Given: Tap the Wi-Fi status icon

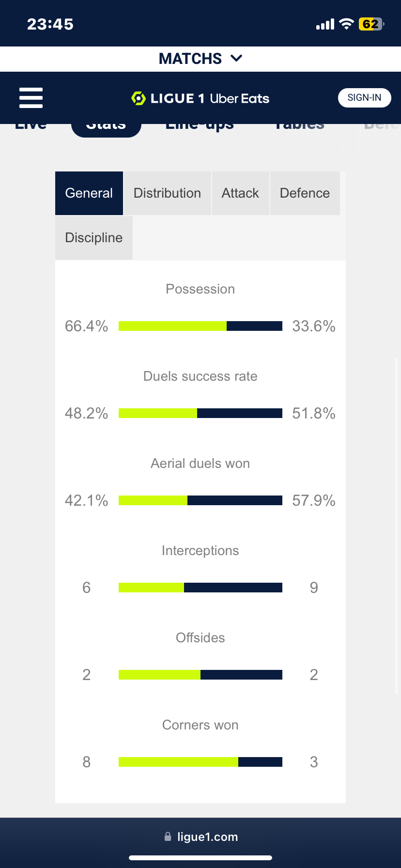Looking at the screenshot, I should (x=346, y=24).
